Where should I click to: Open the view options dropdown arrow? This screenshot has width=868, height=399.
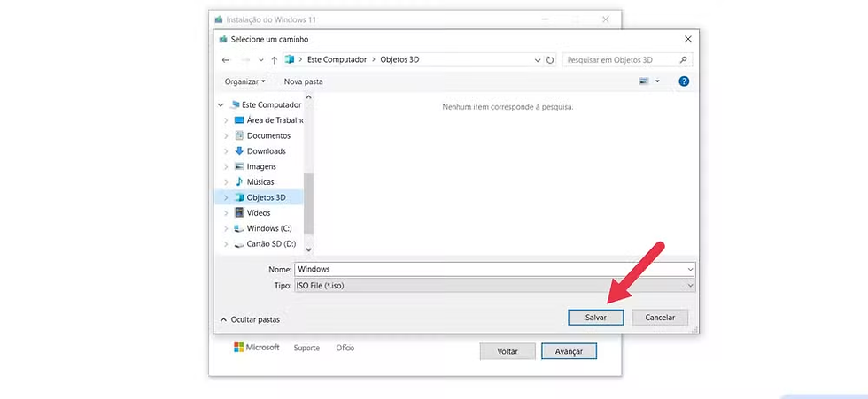(657, 81)
